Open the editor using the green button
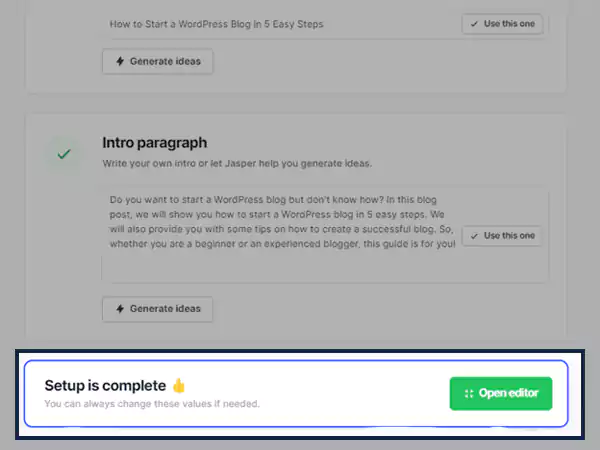The width and height of the screenshot is (600, 450). 501,393
